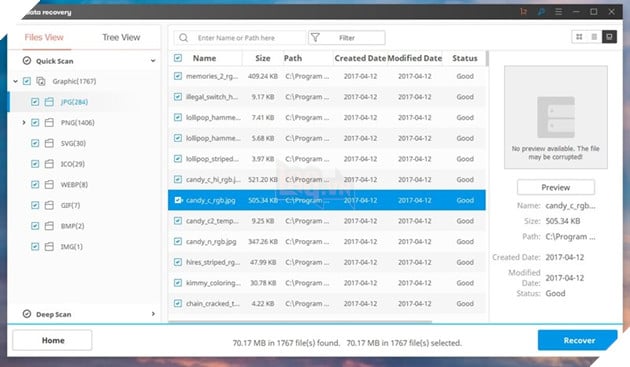Click the Recover button
This screenshot has width=630, height=367.
(x=577, y=340)
